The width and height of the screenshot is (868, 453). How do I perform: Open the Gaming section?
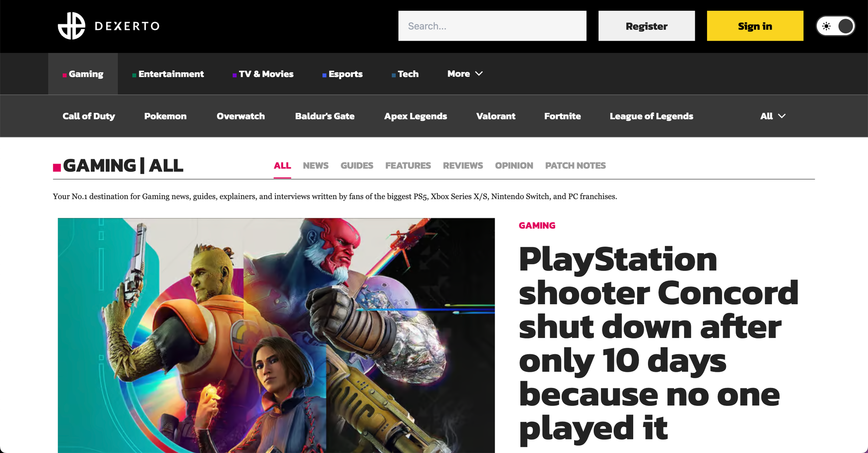(x=83, y=74)
